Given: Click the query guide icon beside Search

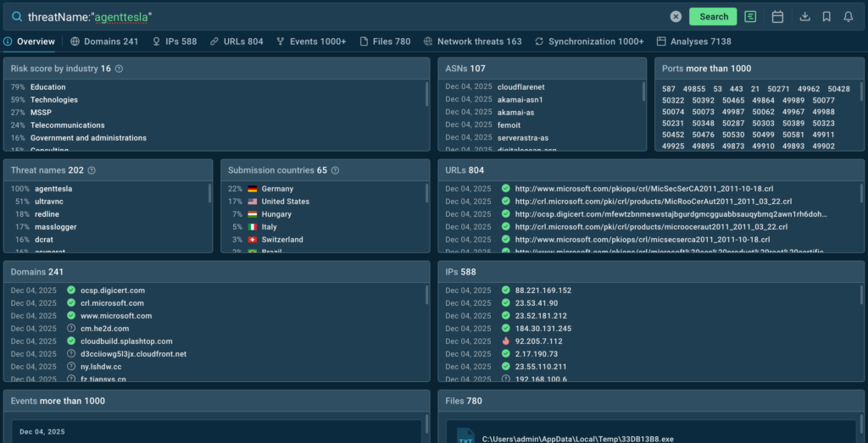Looking at the screenshot, I should (x=750, y=16).
